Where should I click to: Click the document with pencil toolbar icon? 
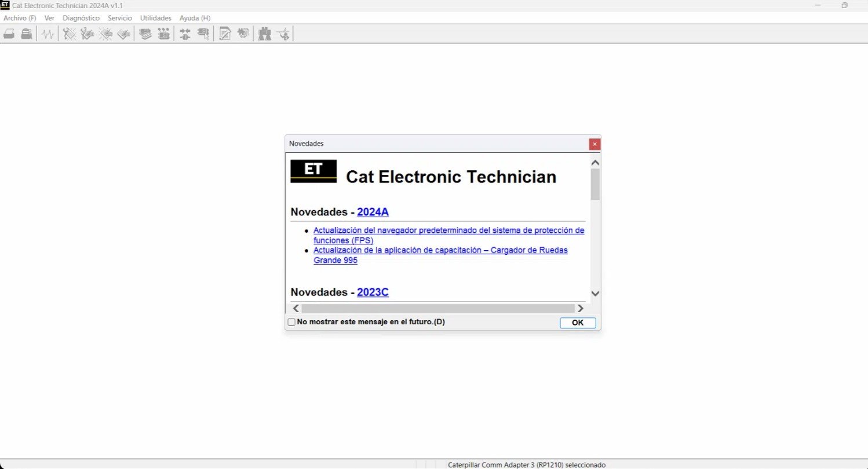224,34
